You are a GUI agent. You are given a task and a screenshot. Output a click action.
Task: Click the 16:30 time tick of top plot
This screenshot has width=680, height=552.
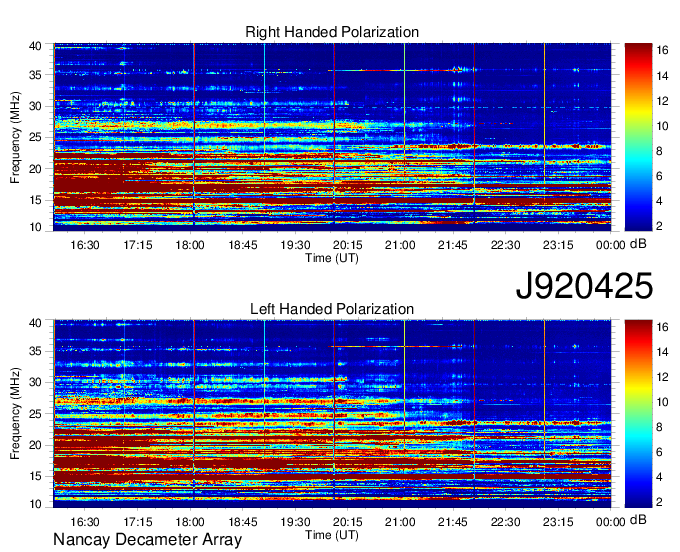pyautogui.click(x=85, y=245)
